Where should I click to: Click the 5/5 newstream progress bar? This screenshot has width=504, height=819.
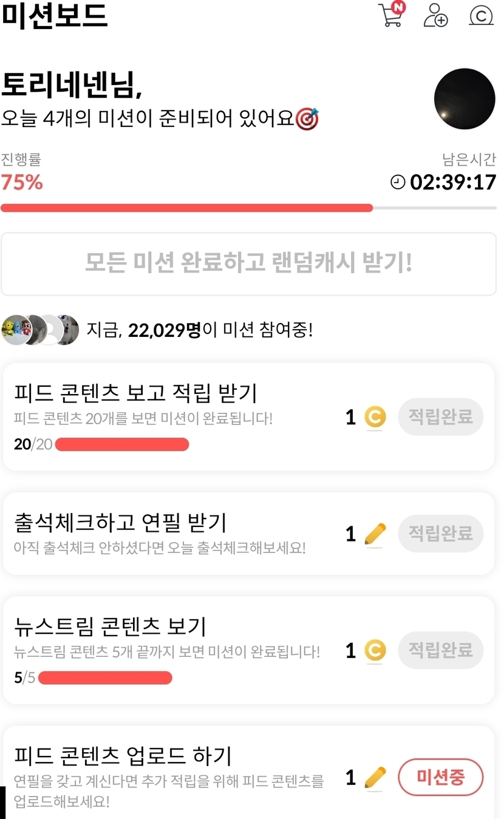[x=105, y=678]
